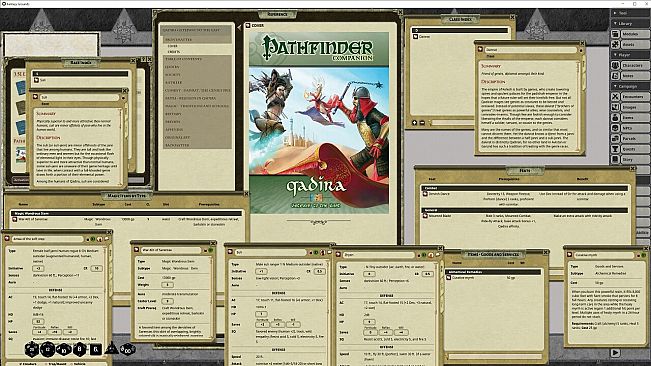Toggle identified on War Kilt item sheet
651x366 pixels.
210,250
